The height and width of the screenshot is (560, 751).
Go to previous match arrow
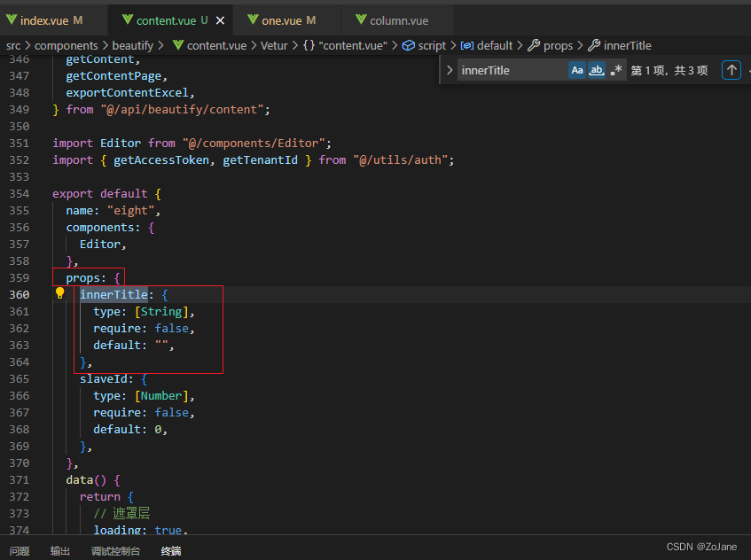731,70
